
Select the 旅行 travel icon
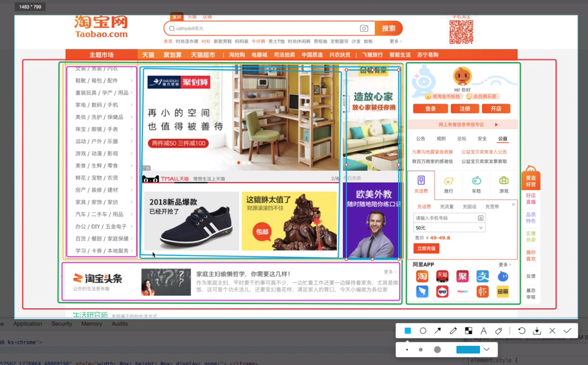point(449,185)
